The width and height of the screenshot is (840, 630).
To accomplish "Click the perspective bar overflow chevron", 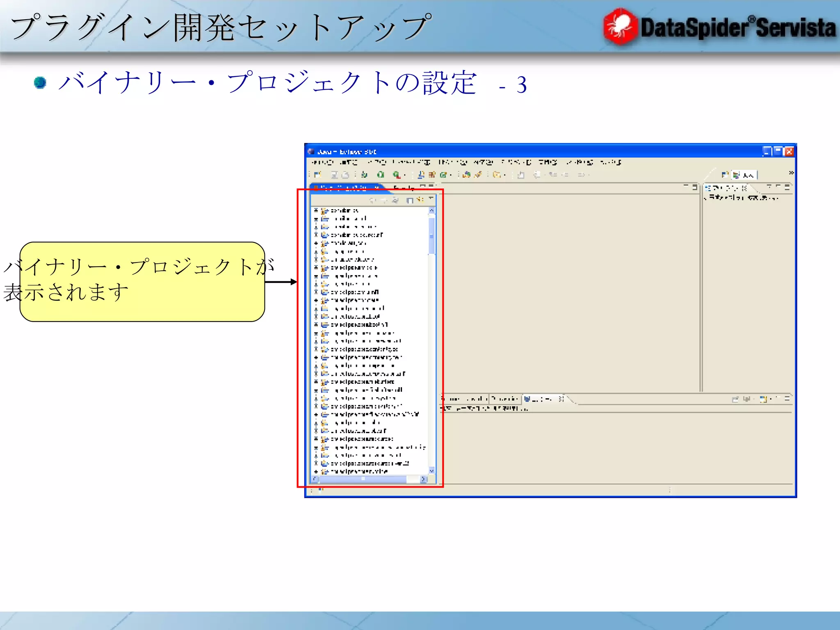I will (x=791, y=173).
